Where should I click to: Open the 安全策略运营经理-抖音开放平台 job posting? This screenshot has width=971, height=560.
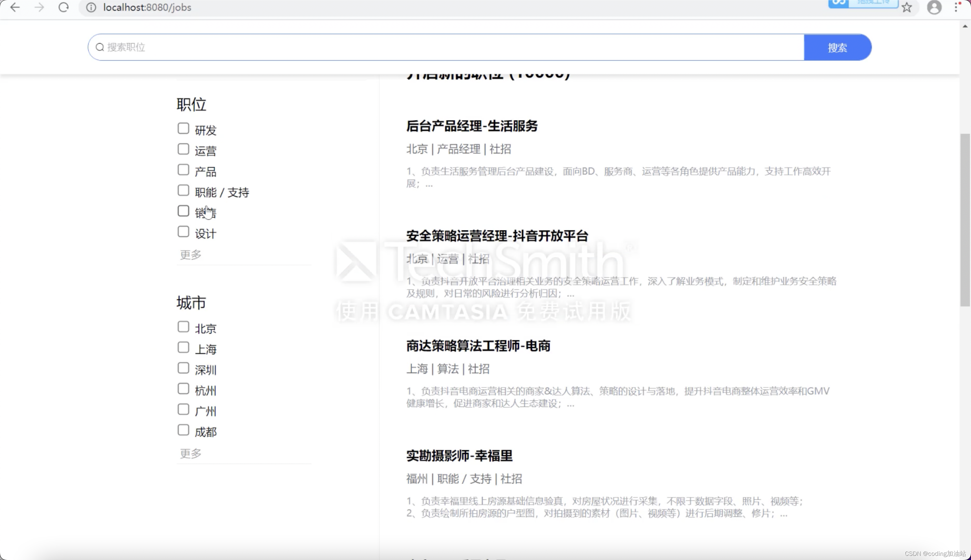(x=497, y=236)
